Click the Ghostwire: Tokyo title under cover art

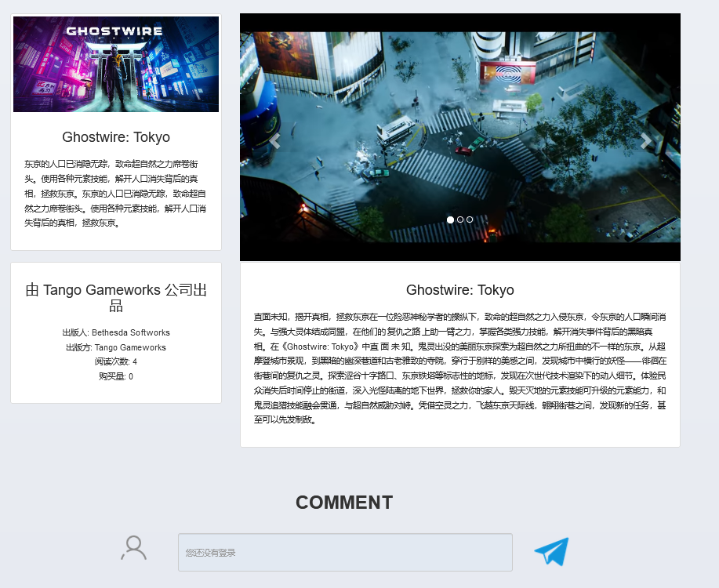(x=116, y=137)
